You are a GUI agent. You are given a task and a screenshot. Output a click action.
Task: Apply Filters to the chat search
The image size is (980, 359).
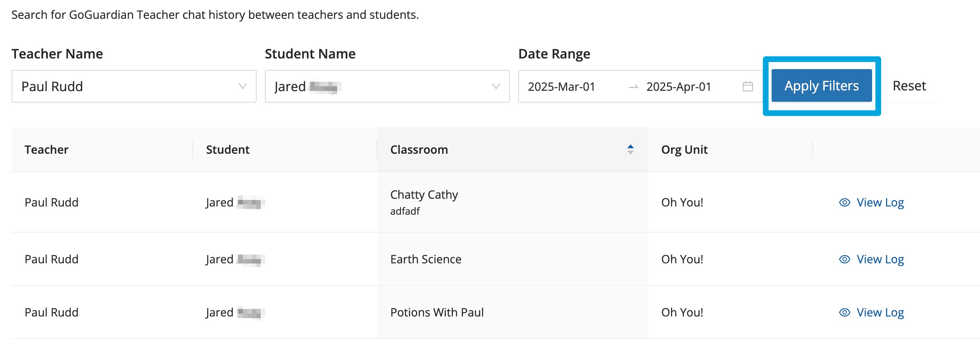(821, 85)
